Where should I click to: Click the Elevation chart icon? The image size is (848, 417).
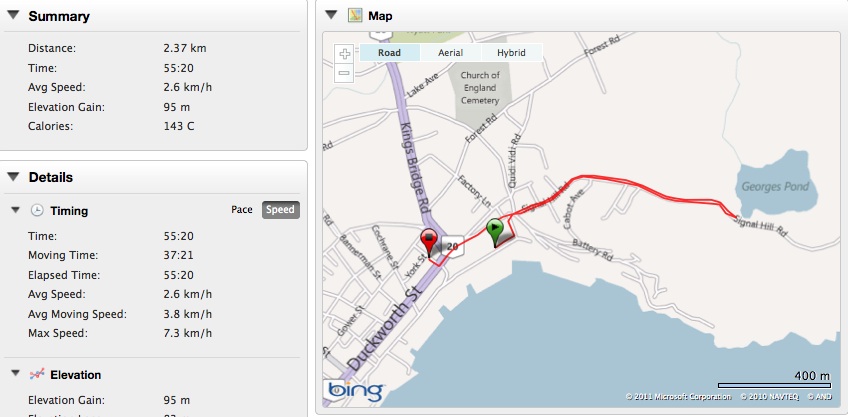37,375
